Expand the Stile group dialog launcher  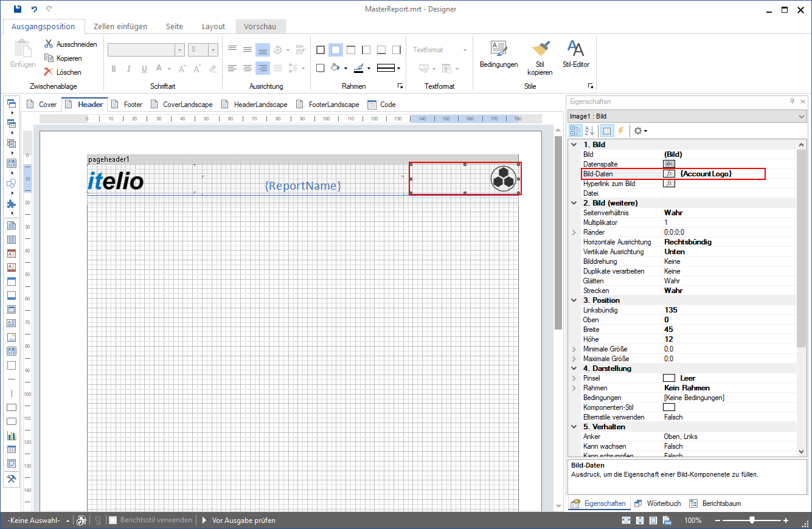589,86
